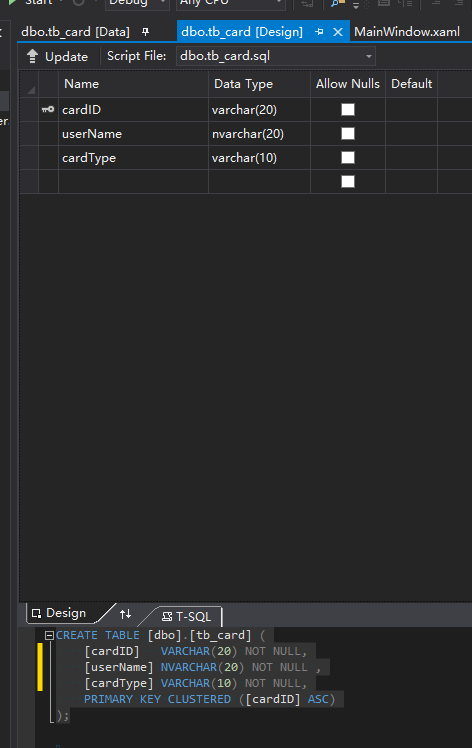472x748 pixels.
Task: Click the empty Name cell in new row
Action: pos(133,182)
